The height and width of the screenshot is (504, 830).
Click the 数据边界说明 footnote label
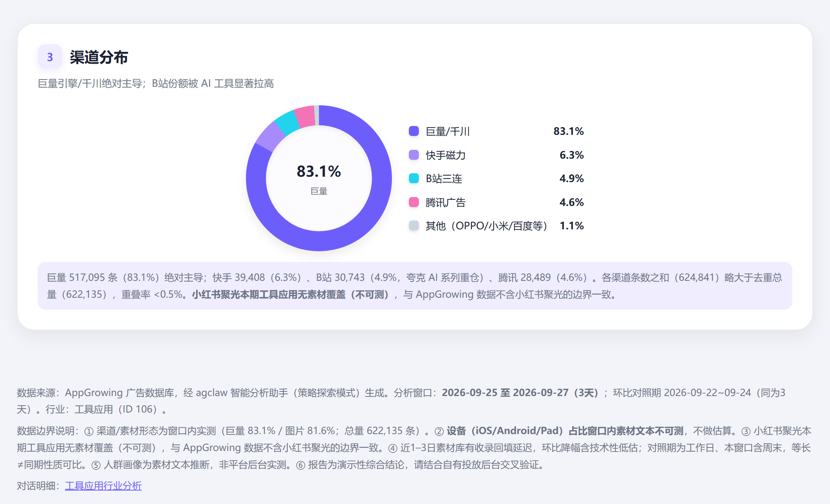45,431
